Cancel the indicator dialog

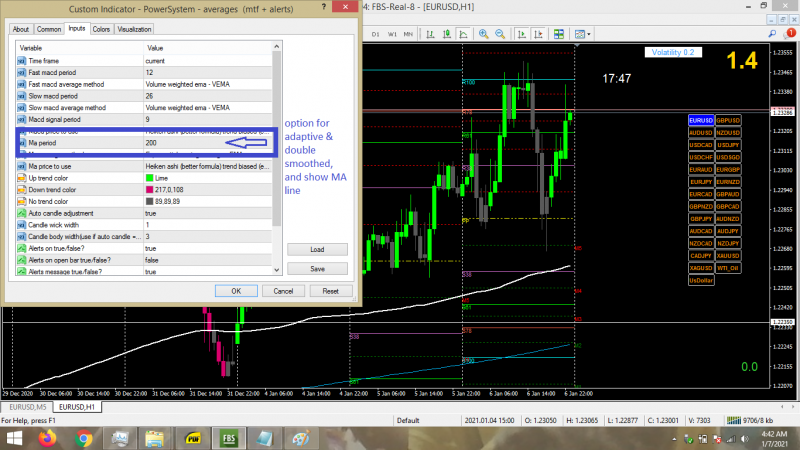point(283,291)
